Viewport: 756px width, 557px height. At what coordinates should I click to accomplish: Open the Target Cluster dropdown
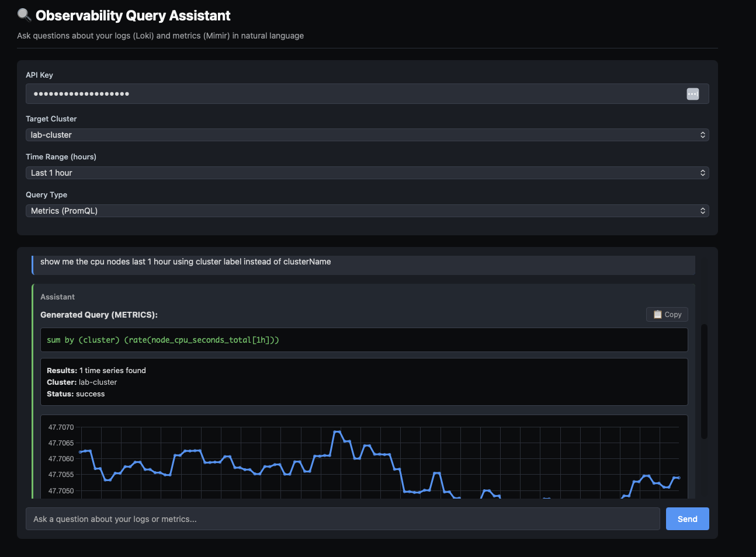[367, 135]
